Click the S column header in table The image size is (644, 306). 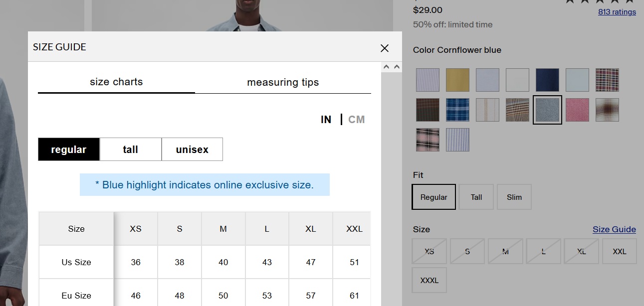(x=180, y=229)
